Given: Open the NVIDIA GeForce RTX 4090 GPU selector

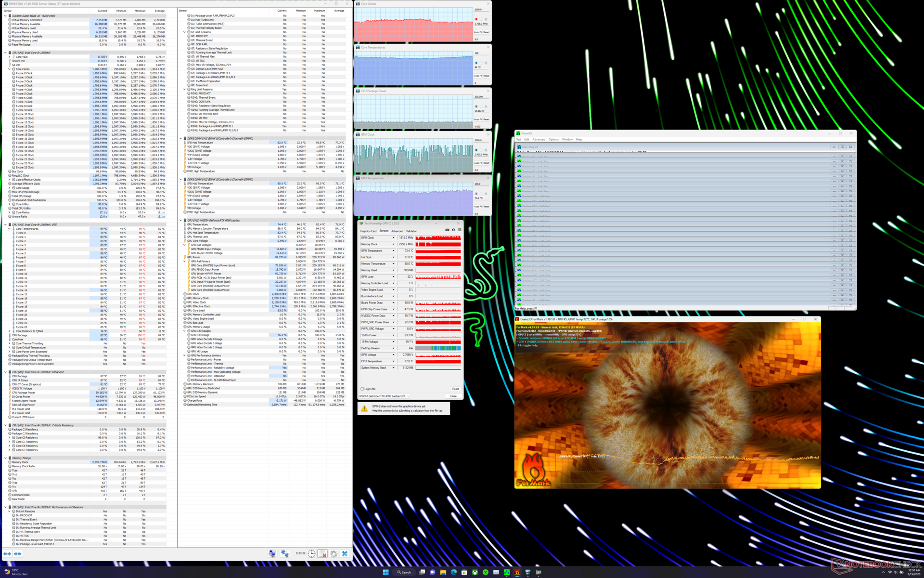Looking at the screenshot, I should pos(385,396).
